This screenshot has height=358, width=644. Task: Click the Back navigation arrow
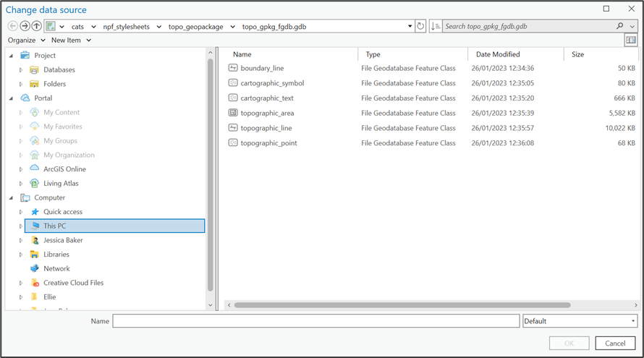[x=13, y=26]
